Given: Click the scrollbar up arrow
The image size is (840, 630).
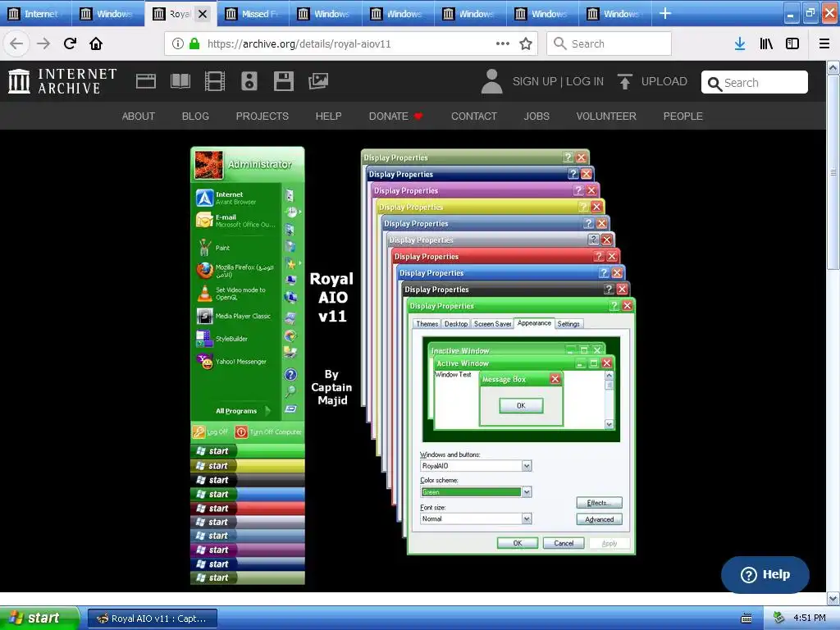Looking at the screenshot, I should pyautogui.click(x=833, y=68).
